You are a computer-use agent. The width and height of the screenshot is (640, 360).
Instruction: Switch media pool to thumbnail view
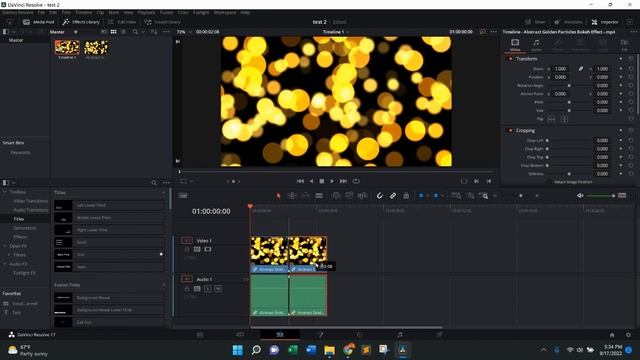point(113,32)
